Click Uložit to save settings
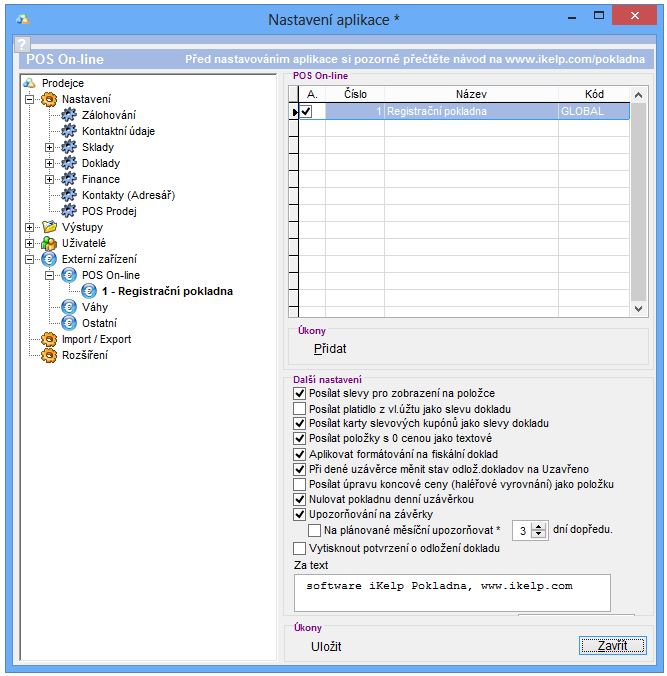This screenshot has height=676, width=667. coord(326,647)
